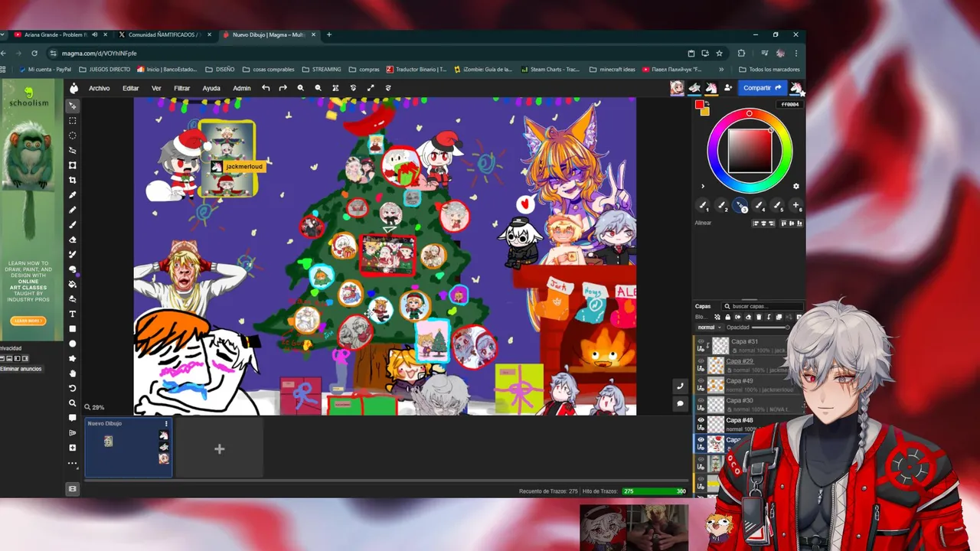Image resolution: width=980 pixels, height=551 pixels.
Task: Select the Move tool in left toolbar
Action: click(x=73, y=106)
